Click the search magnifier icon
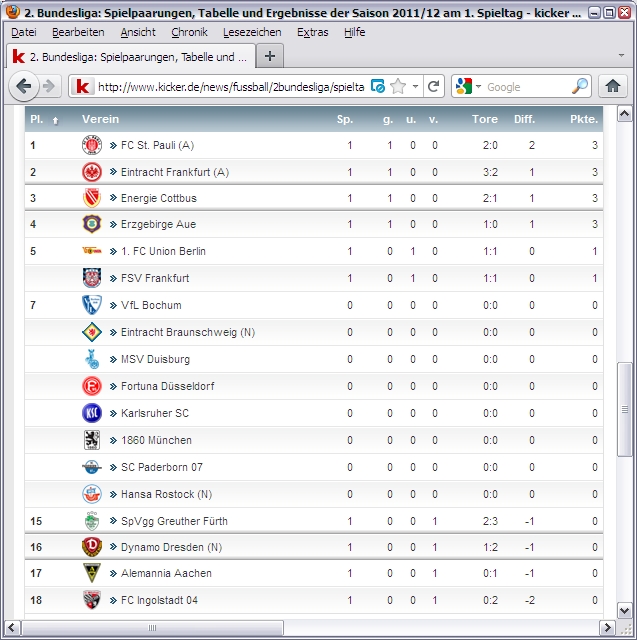The image size is (637, 640). tap(580, 87)
